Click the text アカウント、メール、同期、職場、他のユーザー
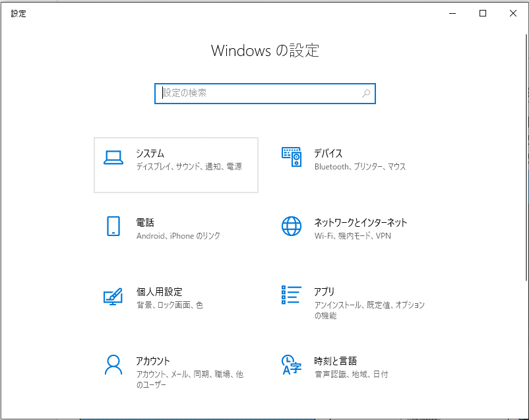Image resolution: width=529 pixels, height=420 pixels. (189, 380)
